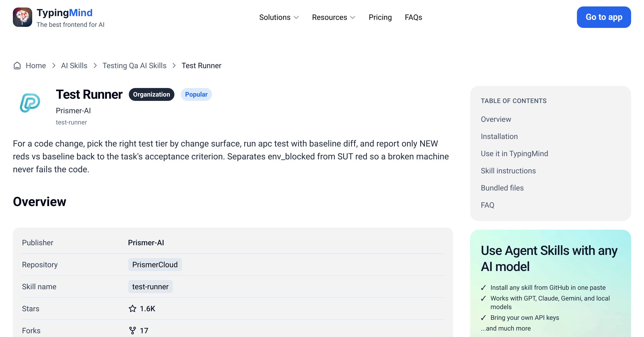The height and width of the screenshot is (337, 644).
Task: Click the Organization badge
Action: click(x=152, y=94)
